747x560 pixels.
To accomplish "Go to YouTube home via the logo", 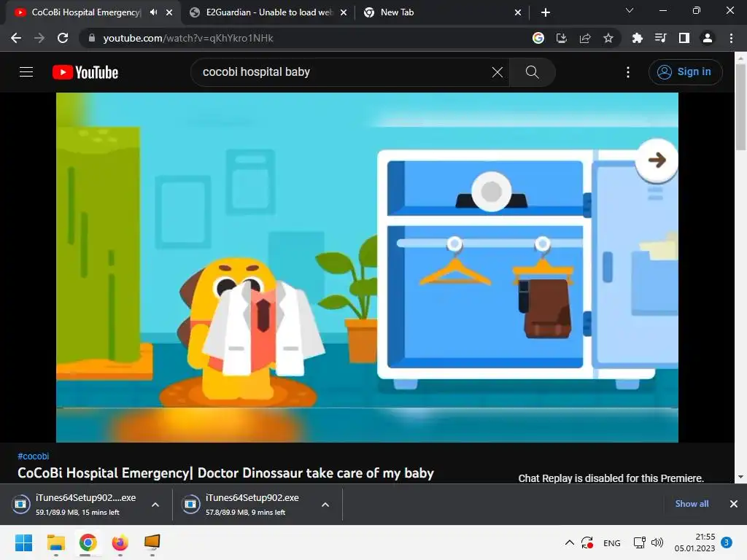I will pos(85,72).
